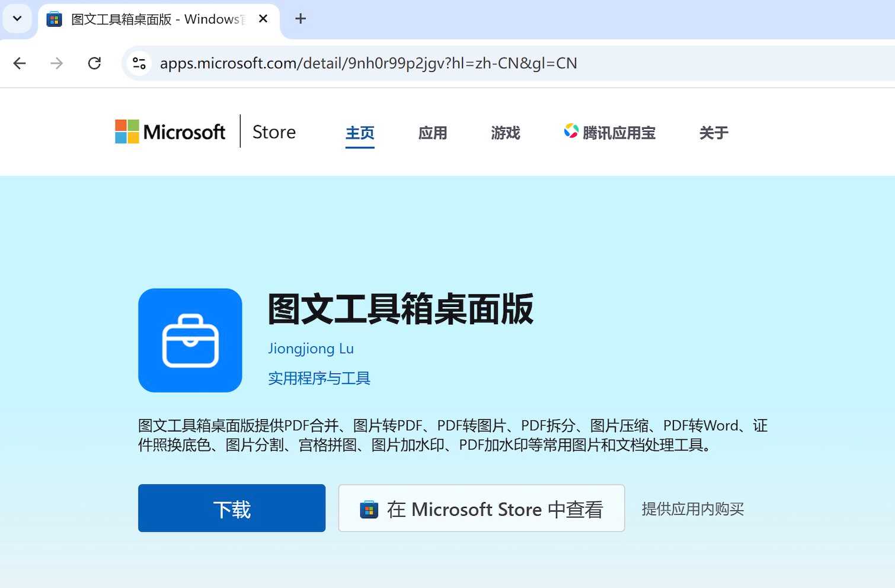
Task: Open the 游戏 section
Action: (x=505, y=133)
